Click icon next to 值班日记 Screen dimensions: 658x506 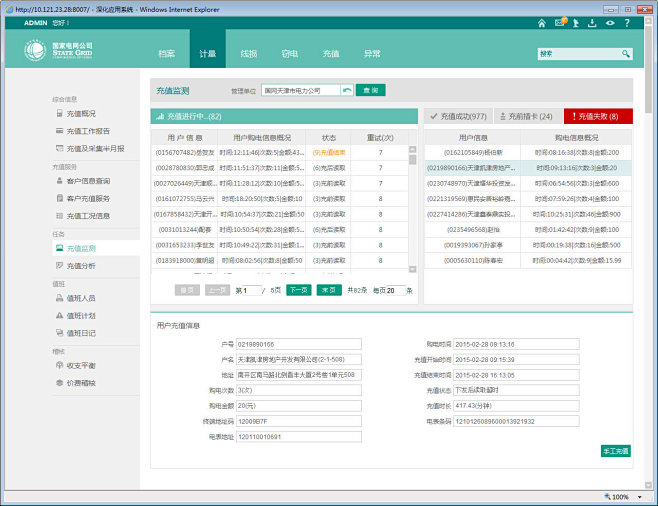60,333
